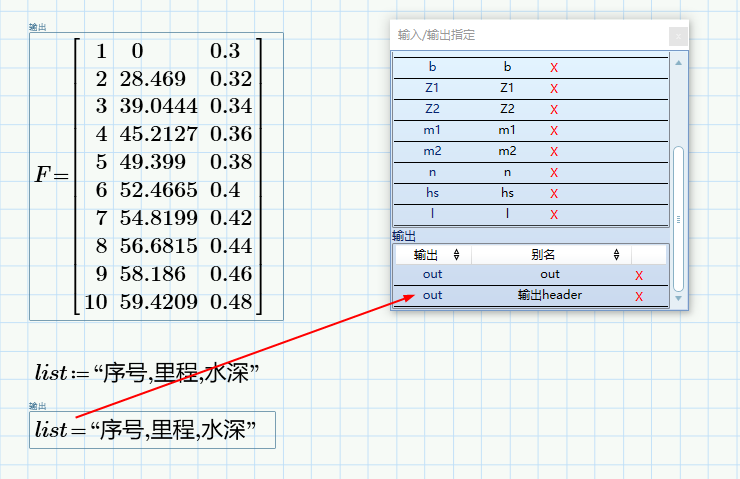Delete the hs input row
Viewport: 740px width, 479px height.
[x=554, y=194]
